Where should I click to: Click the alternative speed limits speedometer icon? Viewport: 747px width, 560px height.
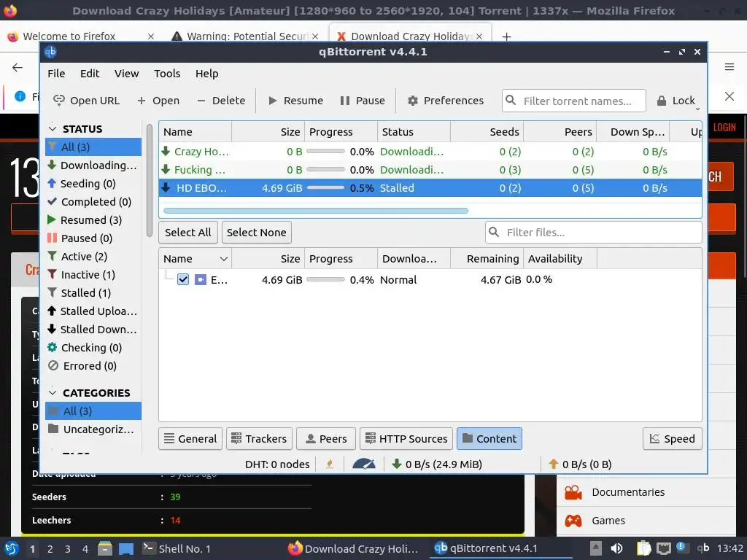coord(364,464)
